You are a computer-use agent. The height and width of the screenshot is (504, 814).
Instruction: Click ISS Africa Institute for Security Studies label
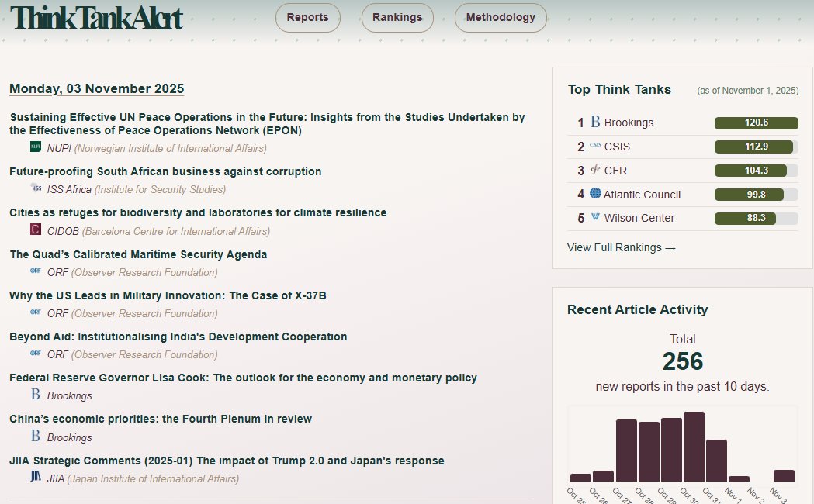pyautogui.click(x=137, y=190)
